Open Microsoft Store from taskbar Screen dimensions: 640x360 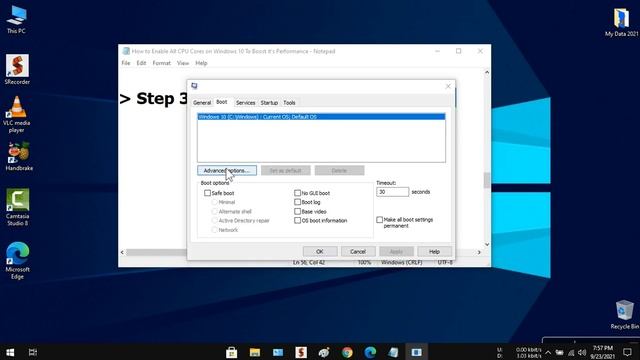231,352
